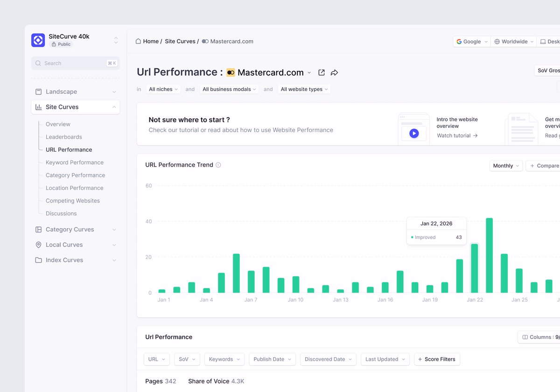Open the SoV filter dropdown
Screen dimensions: 560x392
point(187,359)
